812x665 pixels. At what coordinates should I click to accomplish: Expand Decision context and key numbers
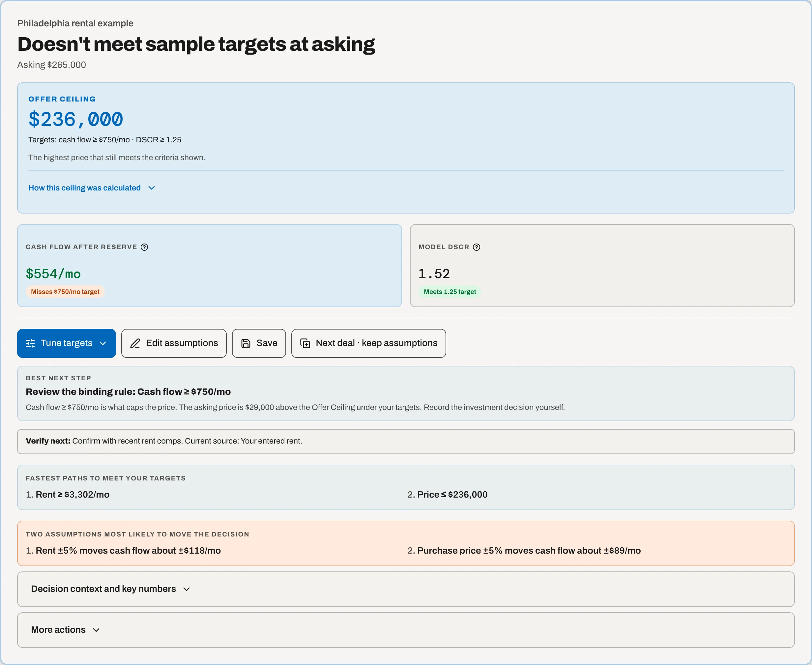(406, 589)
